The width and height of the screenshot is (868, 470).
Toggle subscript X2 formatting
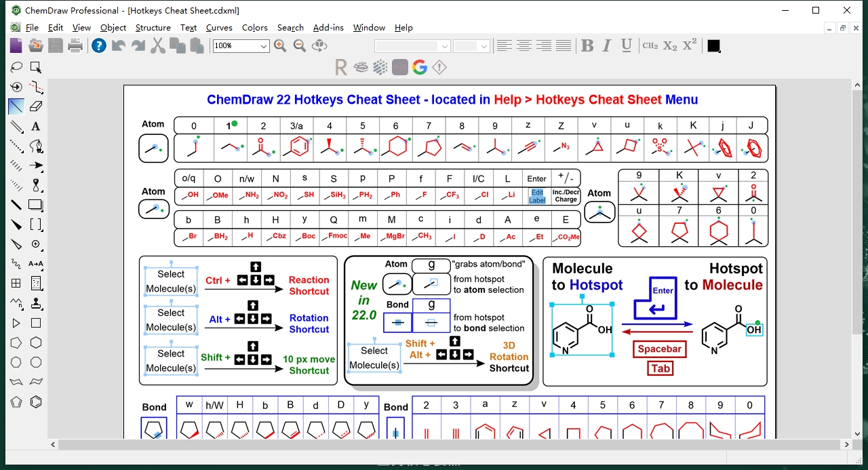(x=670, y=45)
